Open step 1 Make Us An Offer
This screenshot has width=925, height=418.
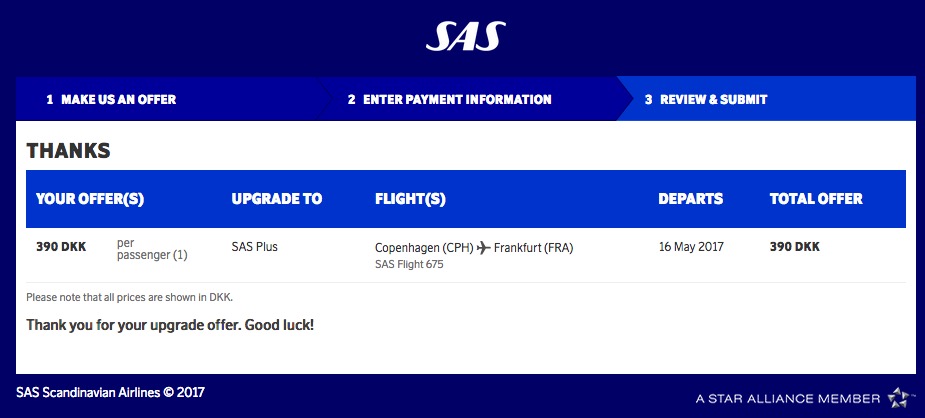111,99
